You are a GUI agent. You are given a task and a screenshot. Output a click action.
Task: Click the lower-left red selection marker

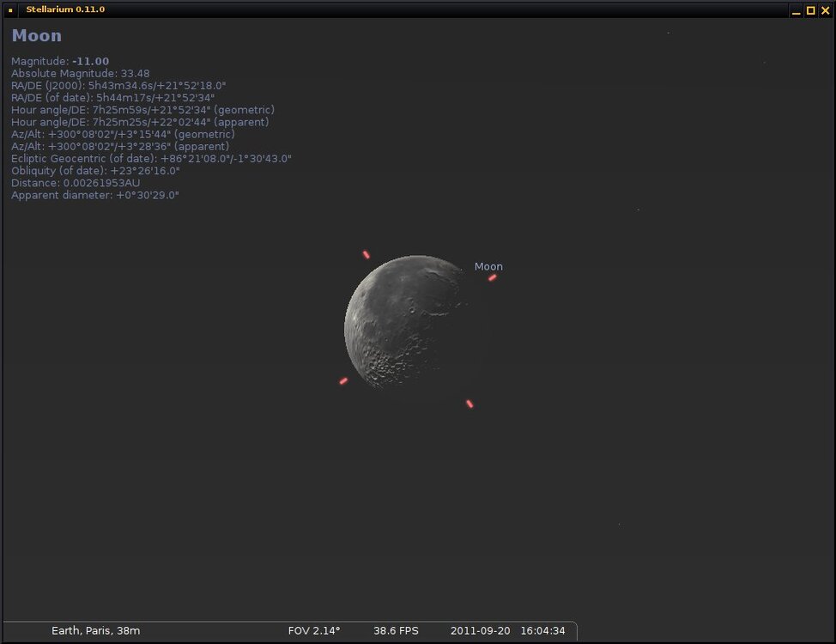pos(343,380)
